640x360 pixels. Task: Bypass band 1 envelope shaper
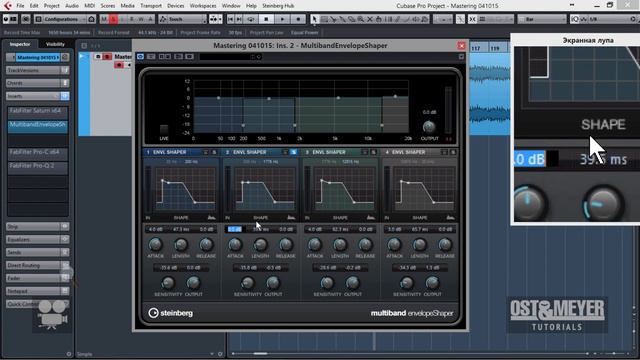(x=205, y=152)
